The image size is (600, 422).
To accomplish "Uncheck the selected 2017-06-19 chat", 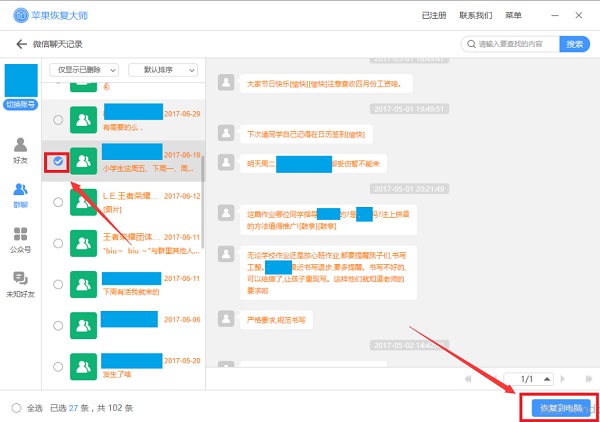I will pyautogui.click(x=58, y=161).
